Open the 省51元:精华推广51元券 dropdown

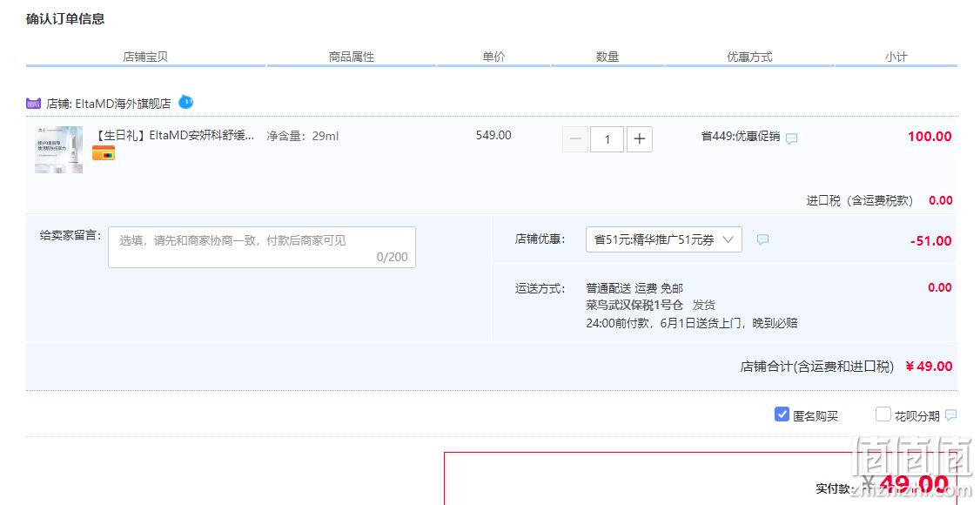664,239
